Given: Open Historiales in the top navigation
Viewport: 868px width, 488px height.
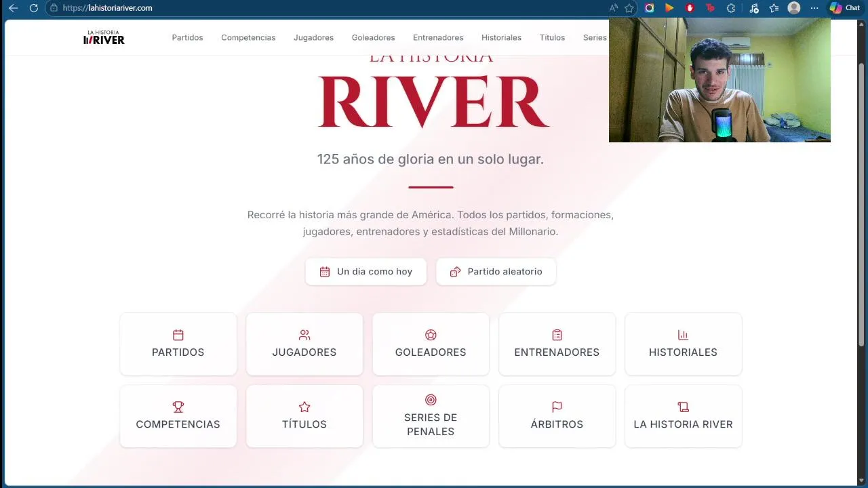Looking at the screenshot, I should coord(501,38).
